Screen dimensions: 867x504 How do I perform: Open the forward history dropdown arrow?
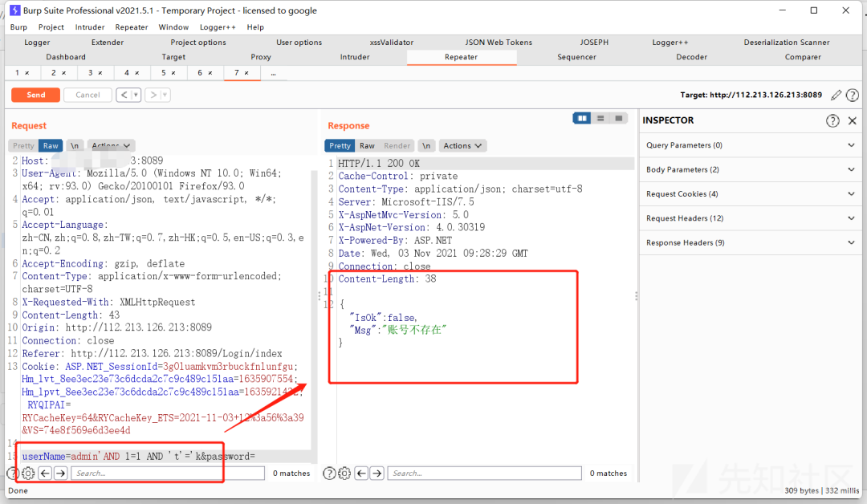point(165,95)
